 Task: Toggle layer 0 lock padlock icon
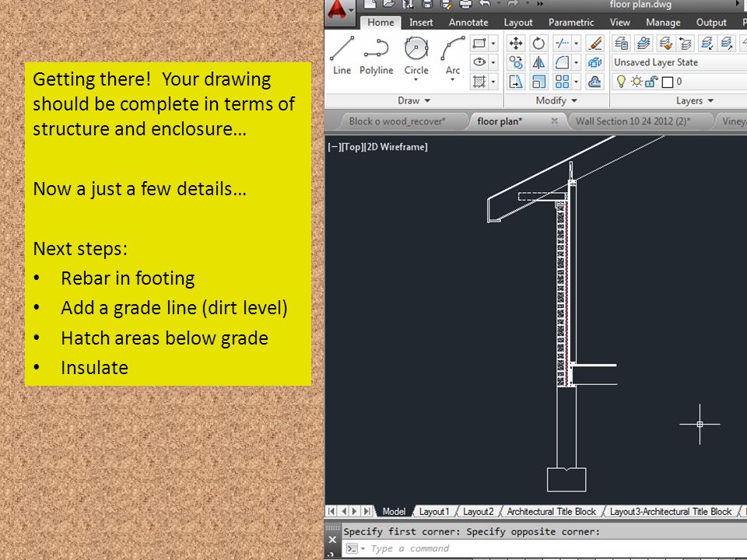point(651,82)
